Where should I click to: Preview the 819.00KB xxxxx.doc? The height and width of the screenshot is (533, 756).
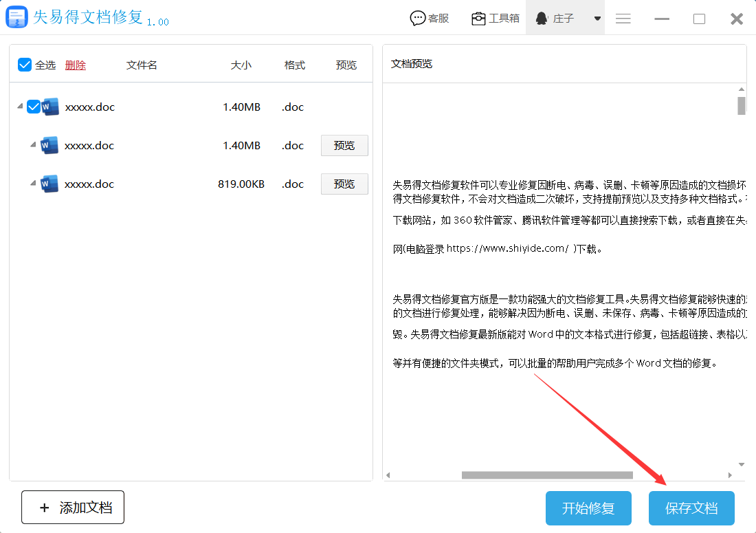(x=344, y=184)
